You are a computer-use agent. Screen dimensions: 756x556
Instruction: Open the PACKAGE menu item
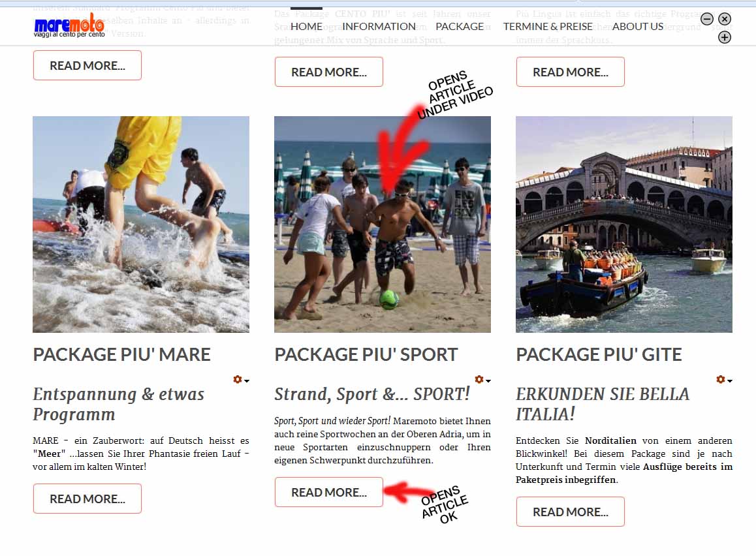[x=460, y=27]
